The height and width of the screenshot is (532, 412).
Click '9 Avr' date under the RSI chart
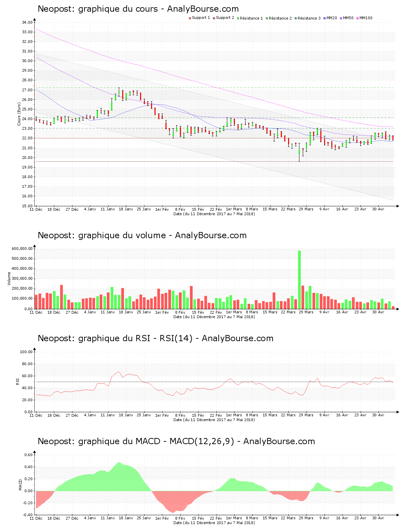(324, 415)
